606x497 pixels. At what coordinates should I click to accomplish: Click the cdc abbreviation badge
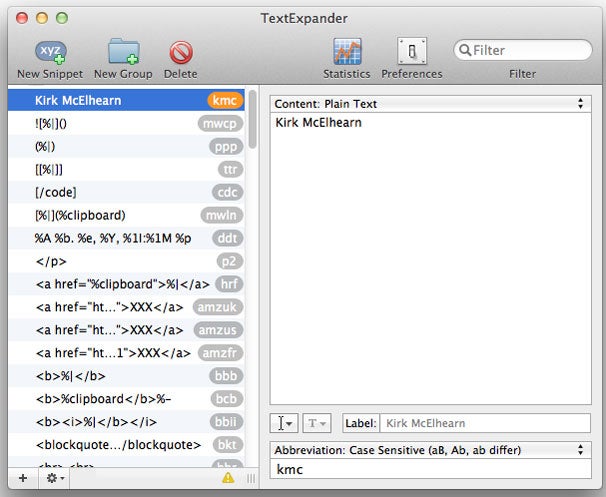pyautogui.click(x=228, y=192)
